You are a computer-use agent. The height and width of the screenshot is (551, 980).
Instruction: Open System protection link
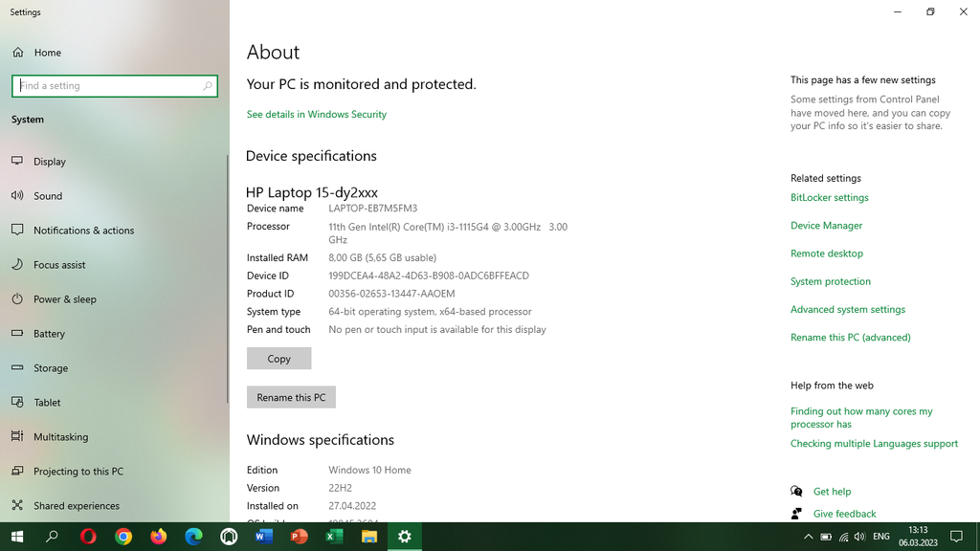(x=831, y=281)
